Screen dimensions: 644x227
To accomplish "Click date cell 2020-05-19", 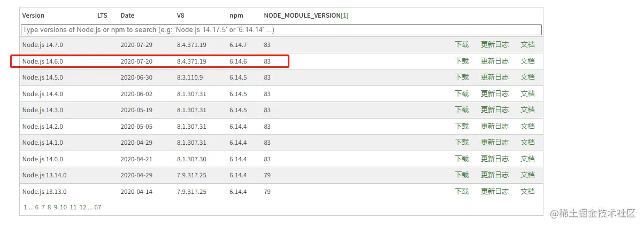I will [x=136, y=110].
